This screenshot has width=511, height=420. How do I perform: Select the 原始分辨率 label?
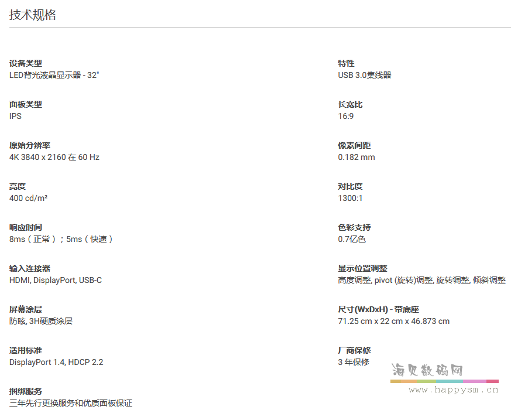(x=30, y=145)
